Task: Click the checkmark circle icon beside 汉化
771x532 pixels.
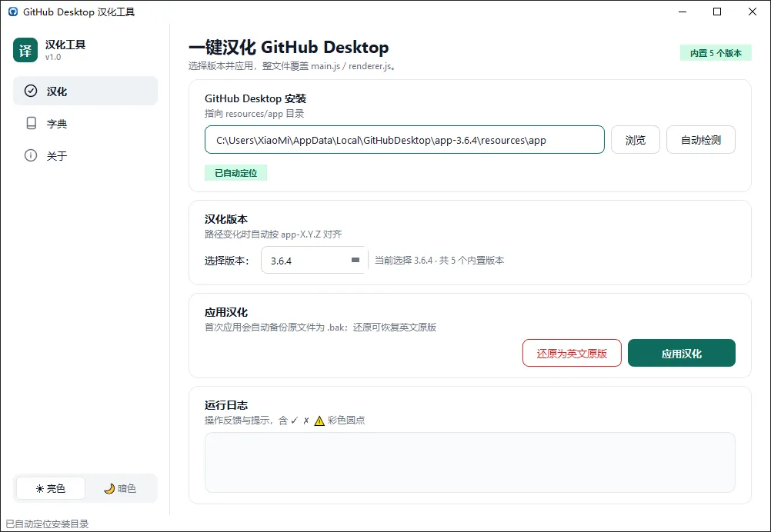Action: point(31,91)
